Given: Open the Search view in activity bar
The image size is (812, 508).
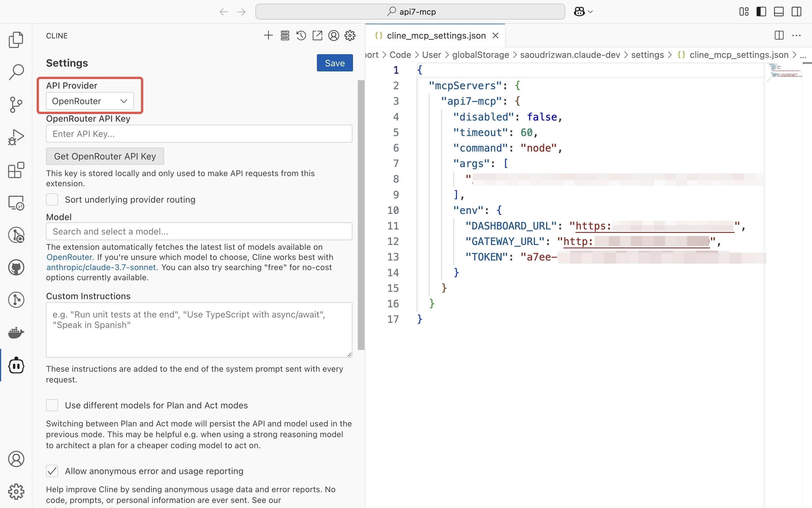Looking at the screenshot, I should point(16,72).
